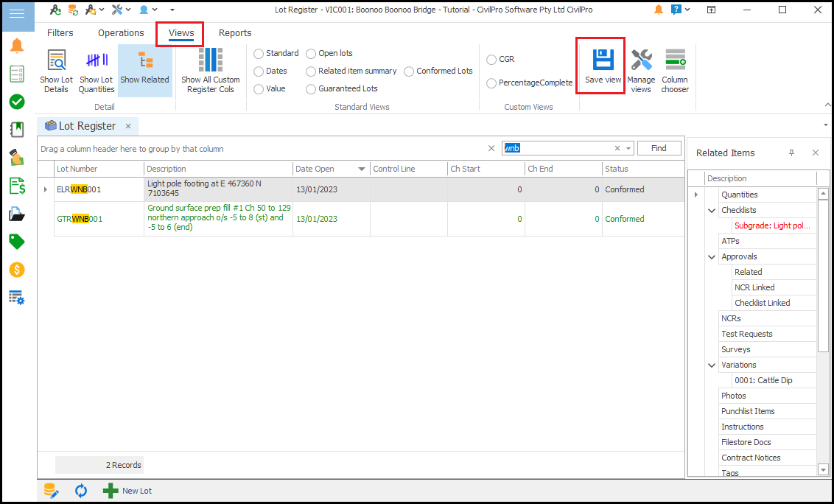The height and width of the screenshot is (504, 834).
Task: Click the database edit icon at bottom
Action: (51, 491)
